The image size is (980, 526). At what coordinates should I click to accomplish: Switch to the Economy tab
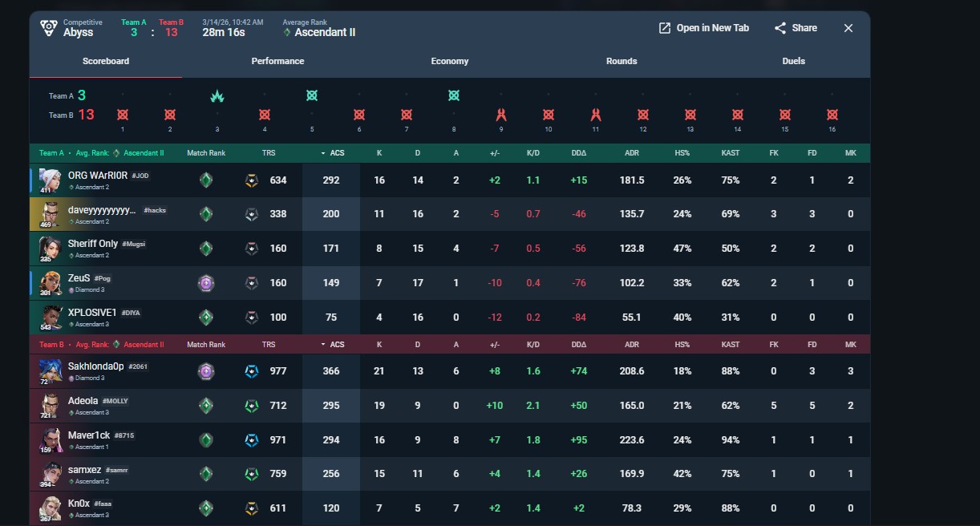coord(450,61)
